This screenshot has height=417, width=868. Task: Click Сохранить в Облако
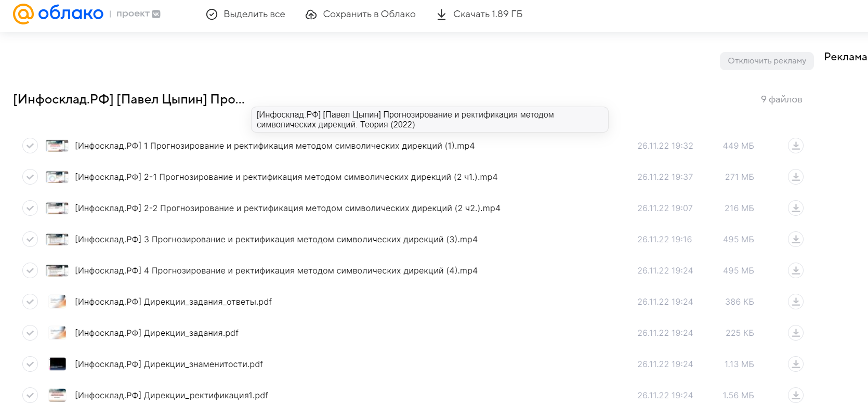360,14
